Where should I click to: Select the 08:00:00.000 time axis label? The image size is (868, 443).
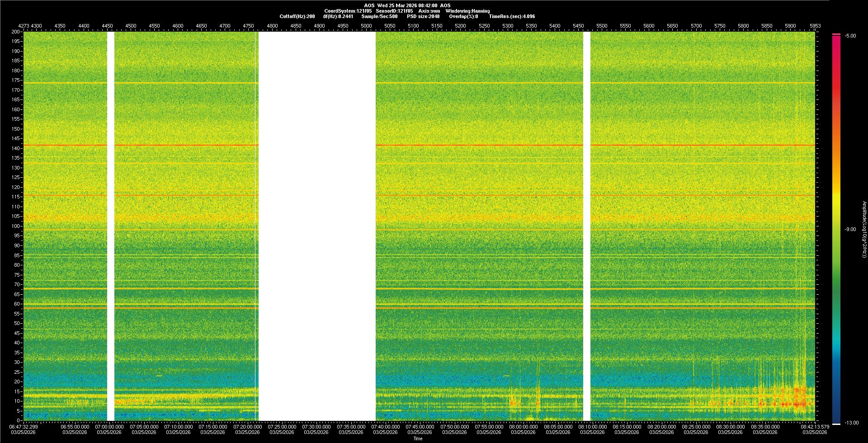pos(523,427)
